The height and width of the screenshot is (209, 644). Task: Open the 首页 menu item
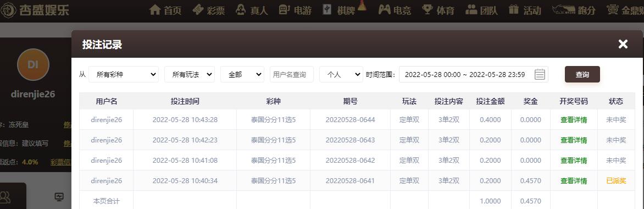point(173,10)
